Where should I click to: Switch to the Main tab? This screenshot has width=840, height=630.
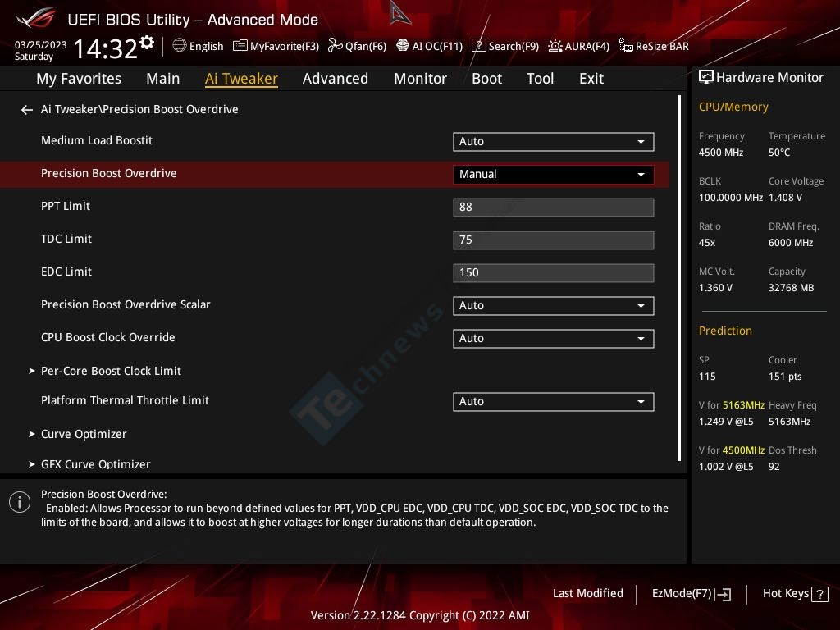[163, 79]
